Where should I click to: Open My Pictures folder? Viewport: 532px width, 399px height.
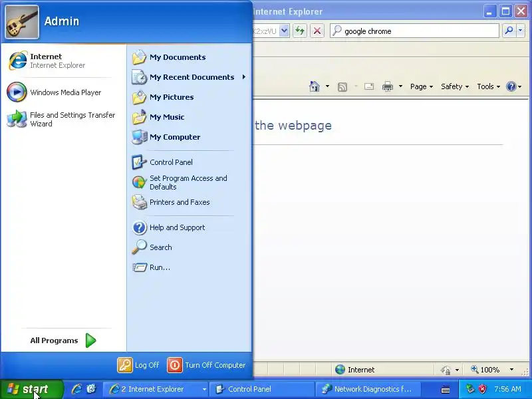pyautogui.click(x=189, y=97)
